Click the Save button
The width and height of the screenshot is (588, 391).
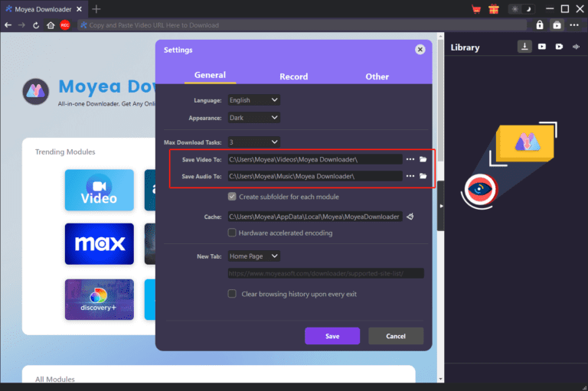click(332, 336)
